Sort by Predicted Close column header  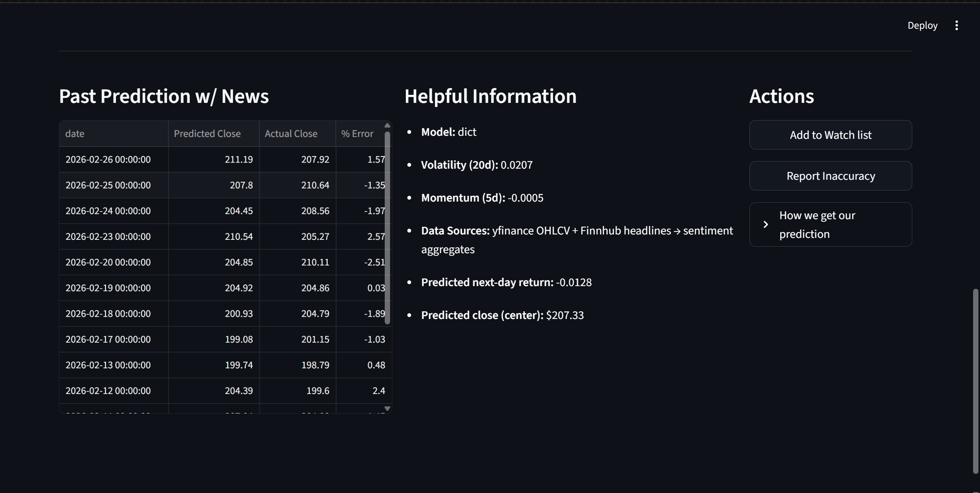[x=213, y=134]
